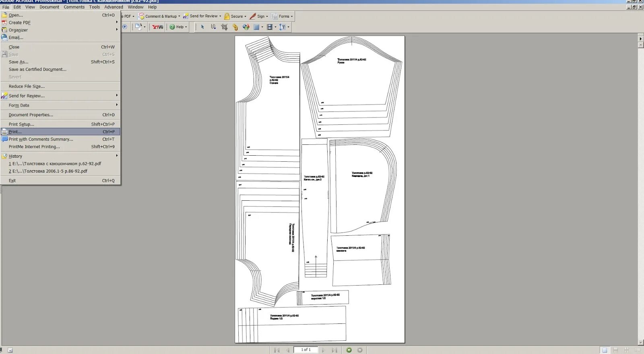The height and width of the screenshot is (354, 644).
Task: Select the Link tool chain icon
Action: point(235,27)
